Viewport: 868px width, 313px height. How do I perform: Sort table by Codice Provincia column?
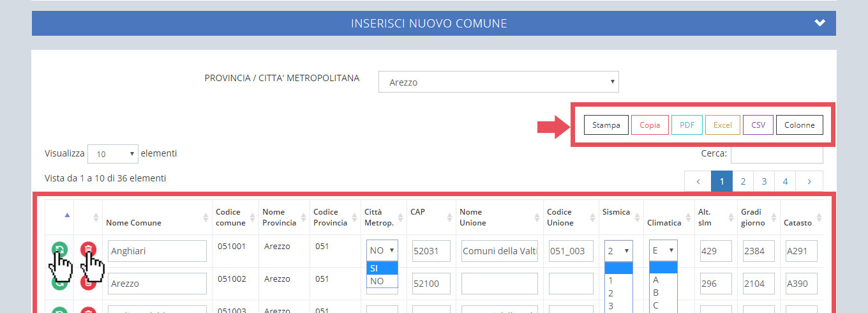coord(335,217)
